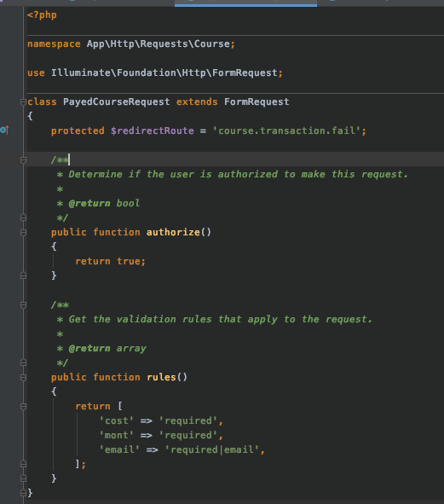The width and height of the screenshot is (444, 504).
Task: Click the $redirectRoute variable name
Action: pos(153,130)
